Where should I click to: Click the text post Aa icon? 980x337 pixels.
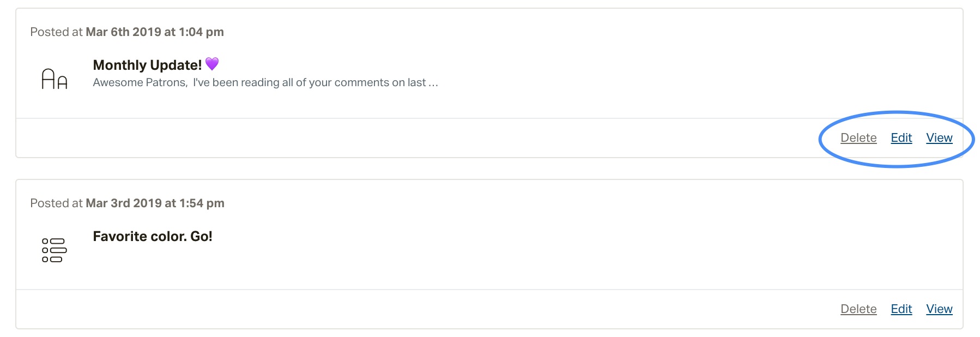click(x=55, y=79)
